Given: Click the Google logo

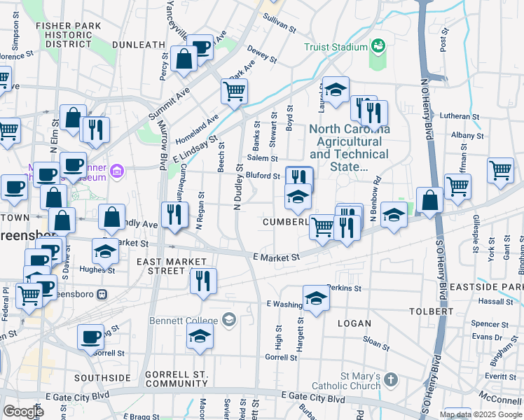Looking at the screenshot, I should pyautogui.click(x=23, y=412).
